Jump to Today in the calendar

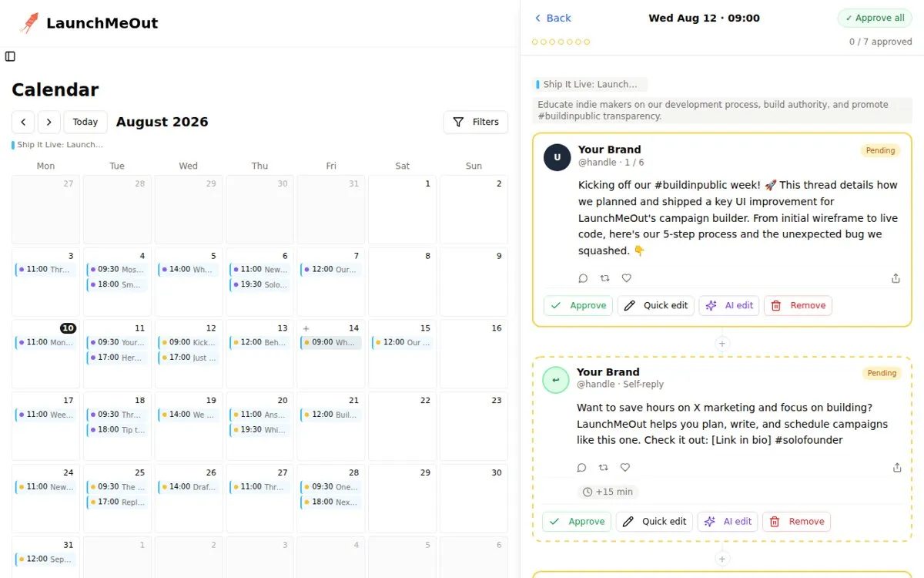tap(85, 122)
